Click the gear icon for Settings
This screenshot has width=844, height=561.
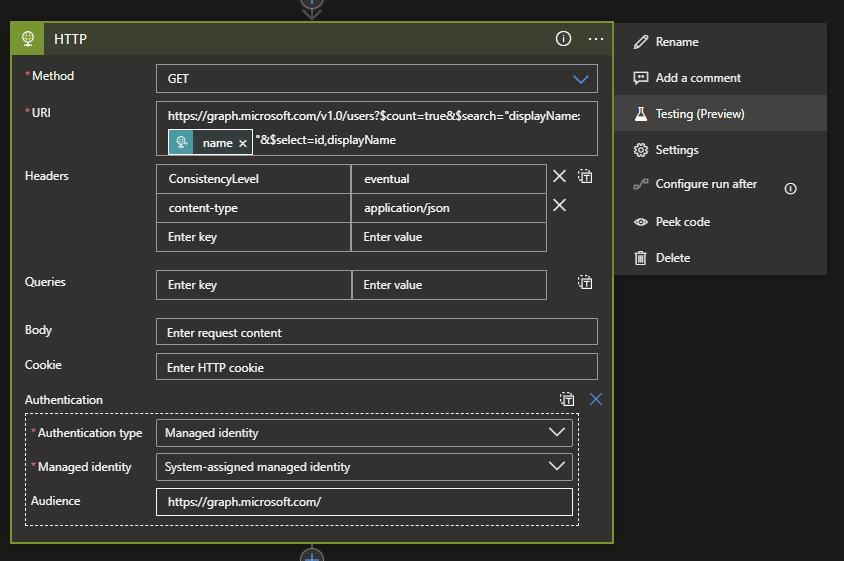click(641, 150)
